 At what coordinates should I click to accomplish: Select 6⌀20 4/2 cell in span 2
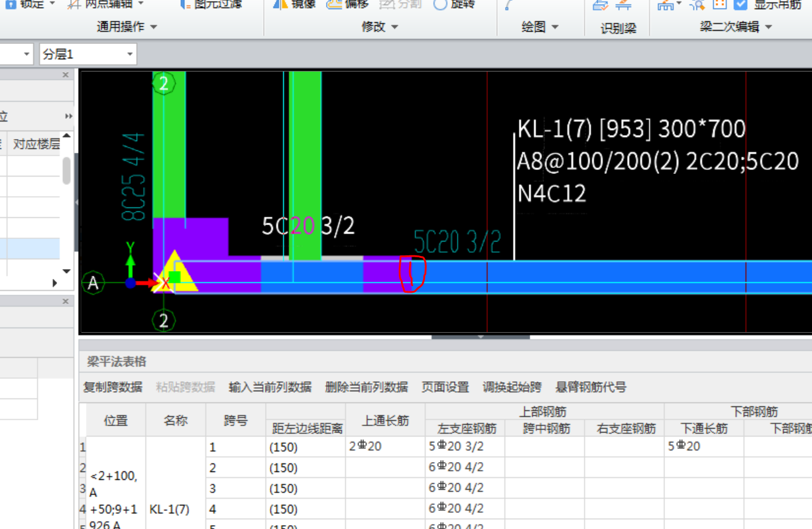(x=465, y=467)
